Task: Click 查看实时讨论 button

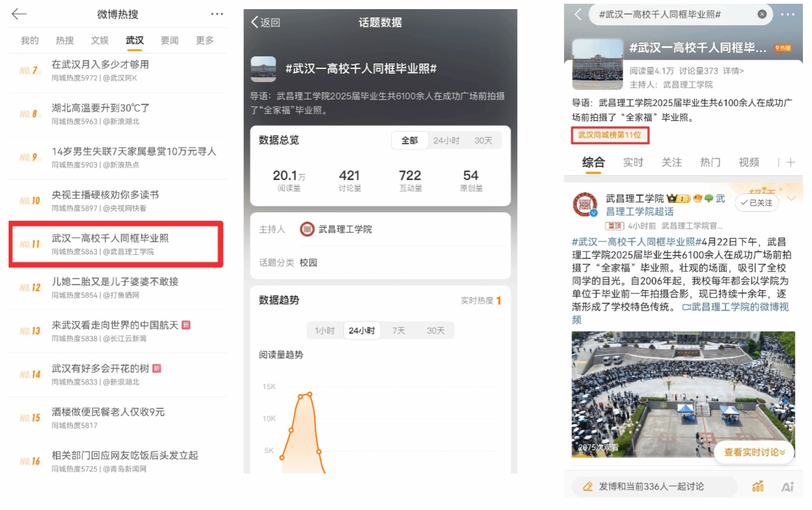Action: 755,452
